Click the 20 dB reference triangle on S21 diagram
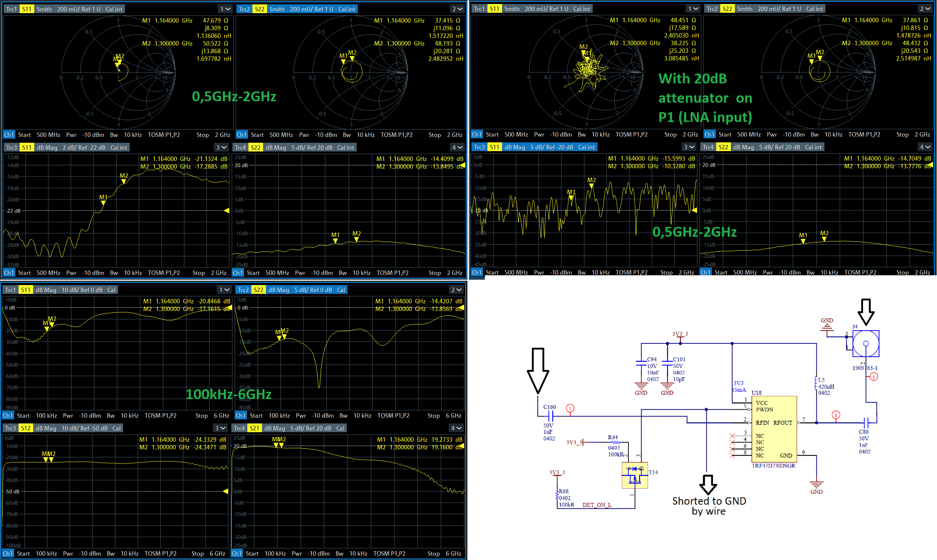The height and width of the screenshot is (560, 937). [462, 446]
